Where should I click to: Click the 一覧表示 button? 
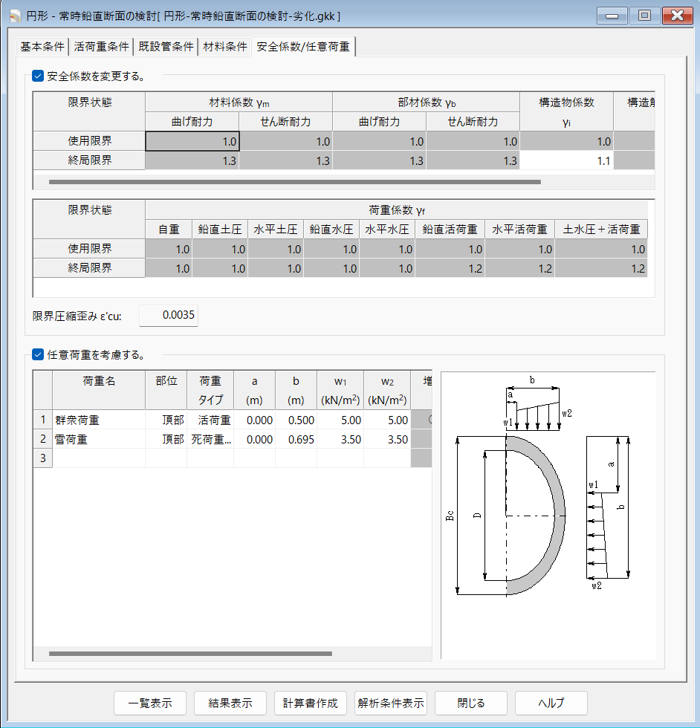click(x=150, y=703)
